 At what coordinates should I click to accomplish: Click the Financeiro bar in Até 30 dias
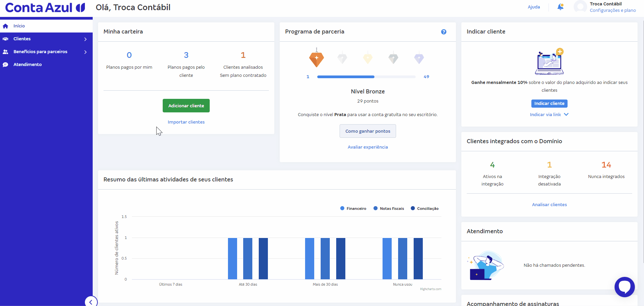coord(232,259)
